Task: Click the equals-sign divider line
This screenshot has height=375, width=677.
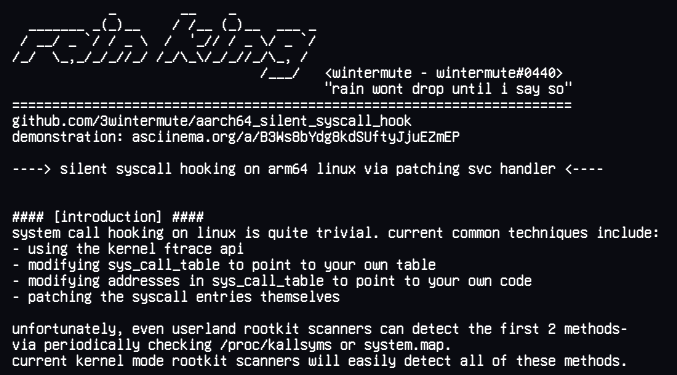Action: coord(292,105)
